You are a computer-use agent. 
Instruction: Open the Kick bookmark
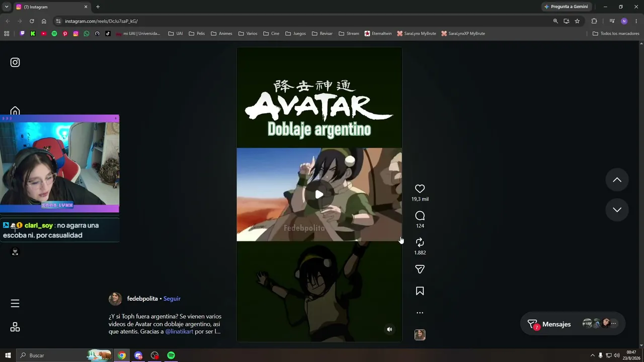33,34
